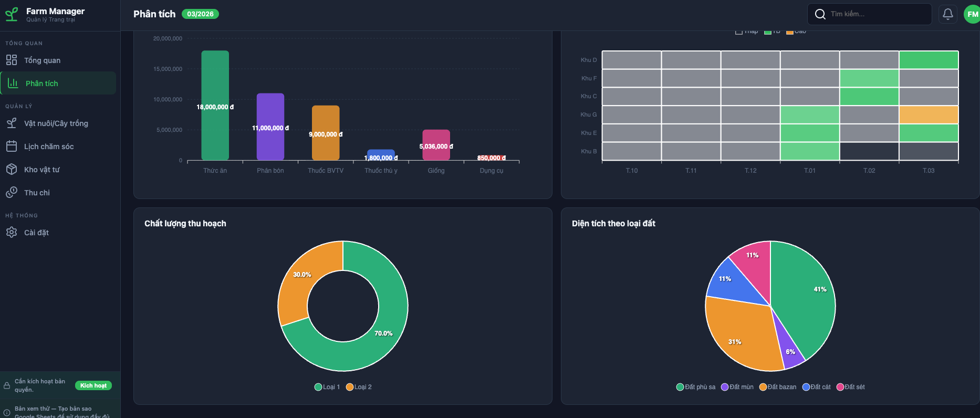980x418 pixels.
Task: Toggle Đất bazan legend entry
Action: (778, 387)
